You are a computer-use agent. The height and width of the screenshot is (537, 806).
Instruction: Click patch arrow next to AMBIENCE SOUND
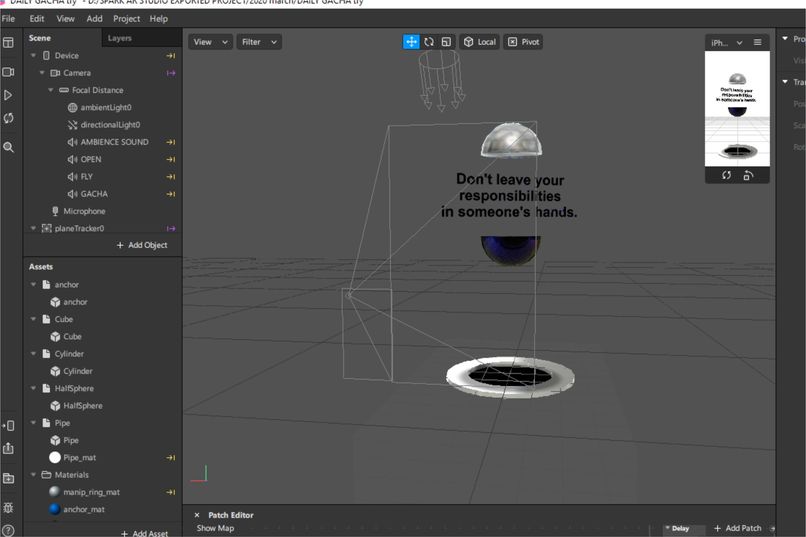(171, 142)
